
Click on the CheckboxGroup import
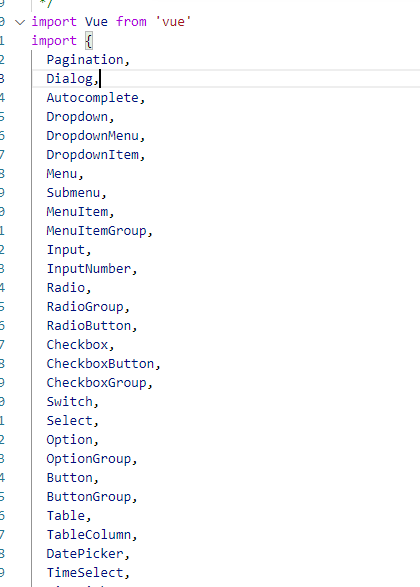(x=97, y=383)
